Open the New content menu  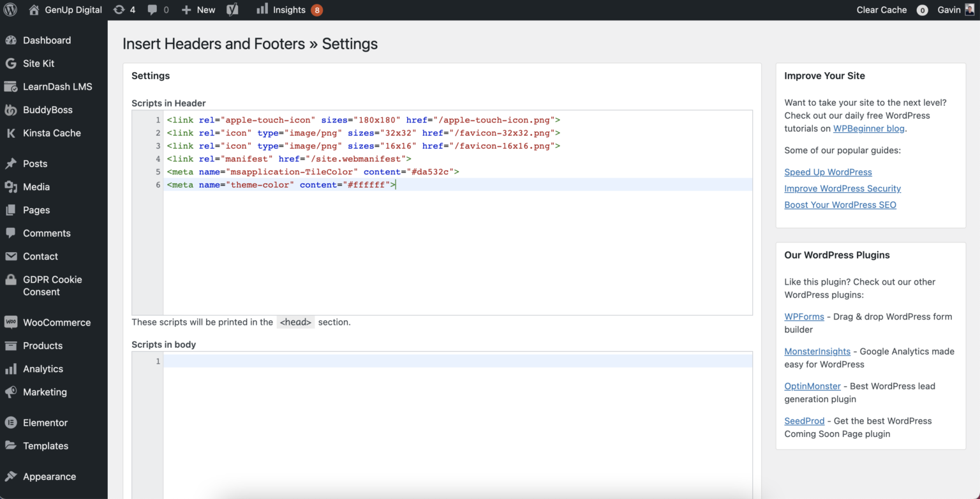pyautogui.click(x=198, y=10)
